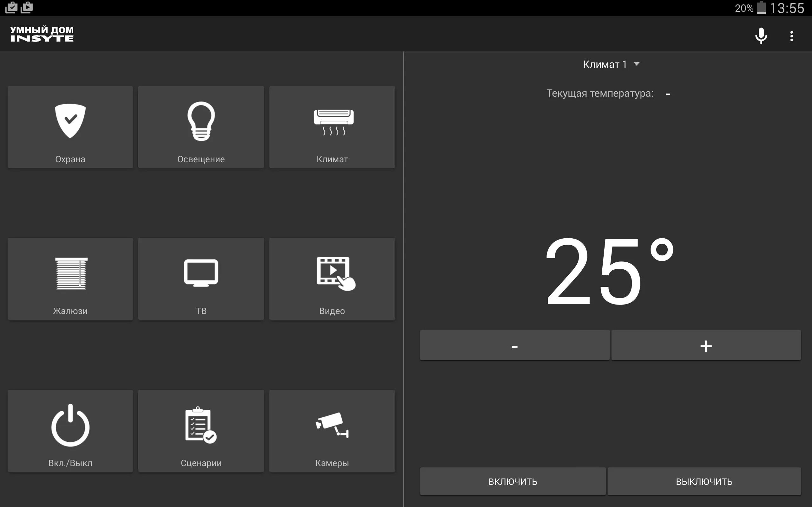Decrease temperature with the minus button

(x=514, y=345)
